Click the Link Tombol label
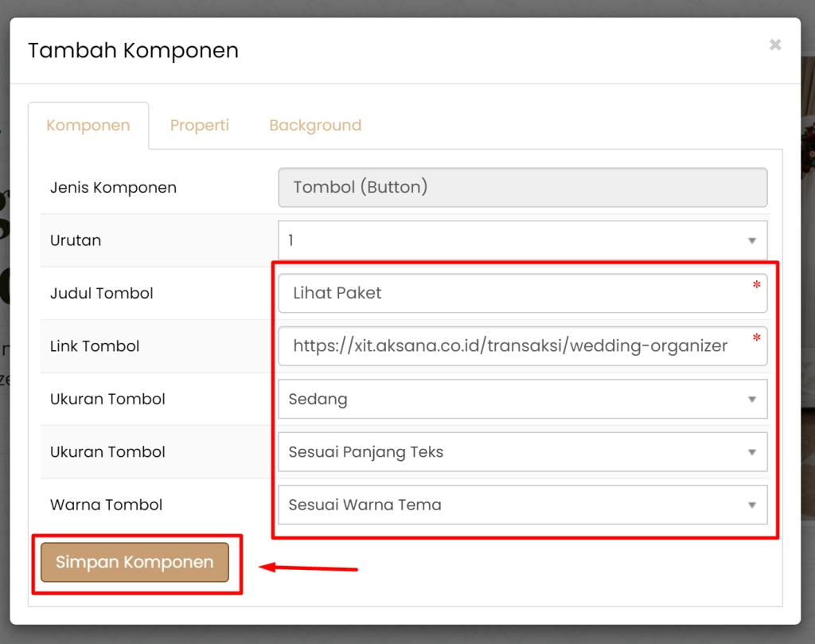Image resolution: width=815 pixels, height=644 pixels. pos(95,346)
